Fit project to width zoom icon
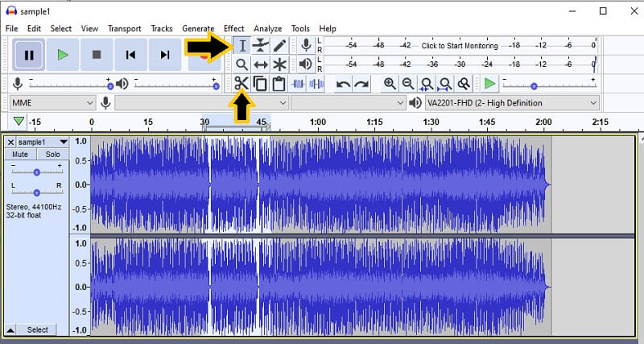The height and width of the screenshot is (344, 644). coord(445,84)
